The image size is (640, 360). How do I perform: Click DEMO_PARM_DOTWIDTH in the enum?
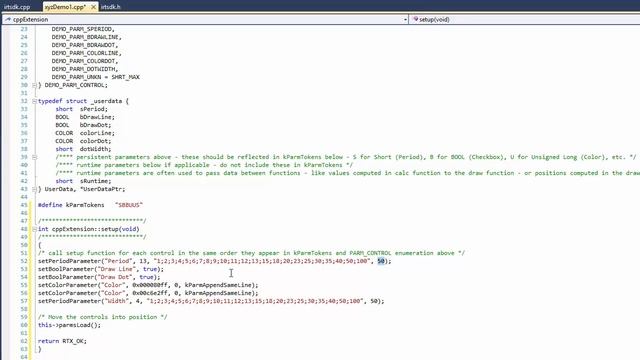(83, 69)
